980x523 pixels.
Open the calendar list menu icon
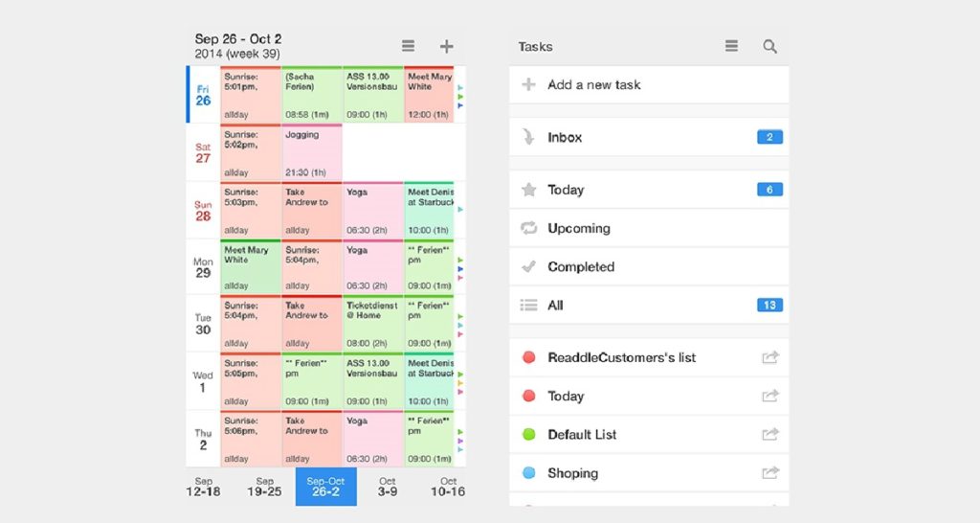pos(409,46)
